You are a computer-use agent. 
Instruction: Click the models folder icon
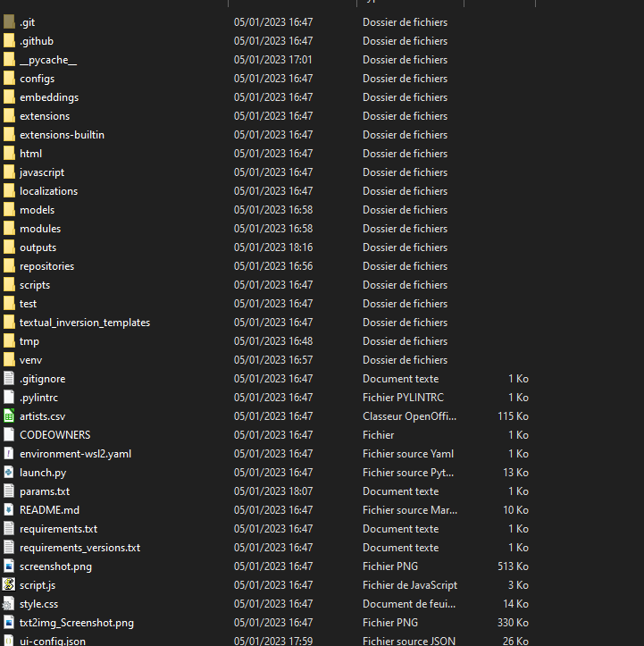[x=9, y=210]
